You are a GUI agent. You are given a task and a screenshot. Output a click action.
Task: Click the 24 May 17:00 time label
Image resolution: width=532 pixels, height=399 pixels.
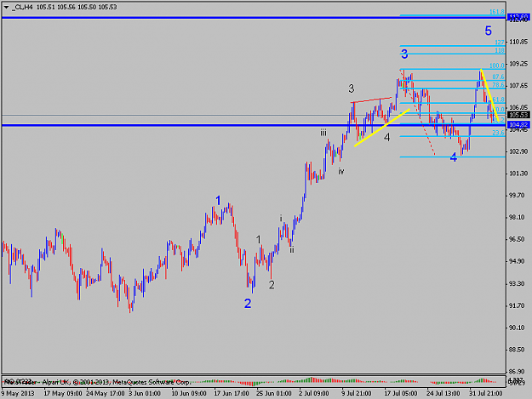coord(106,393)
